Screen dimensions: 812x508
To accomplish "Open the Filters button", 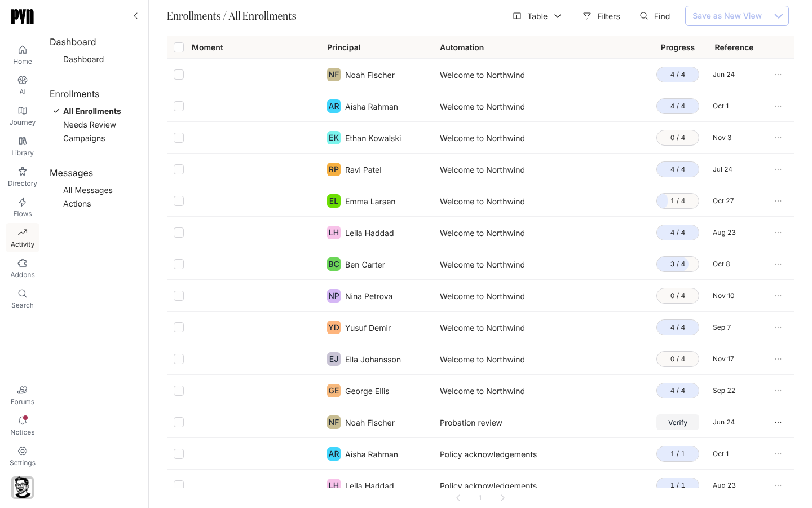I will [x=601, y=16].
